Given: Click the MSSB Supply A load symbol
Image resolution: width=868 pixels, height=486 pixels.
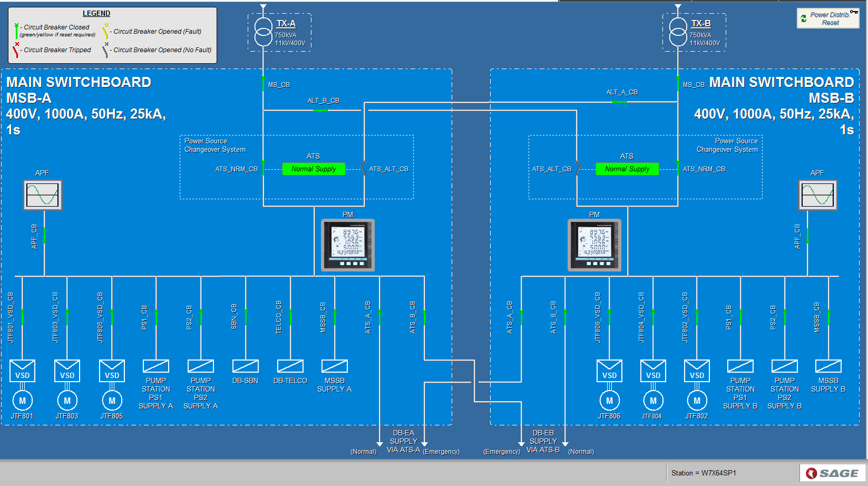Looking at the screenshot, I should tap(335, 366).
